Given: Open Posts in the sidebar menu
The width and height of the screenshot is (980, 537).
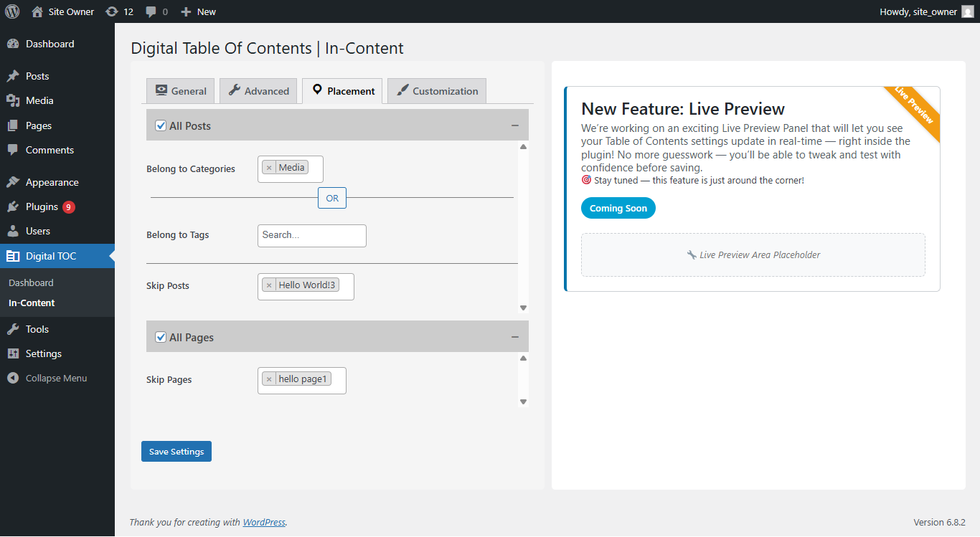Looking at the screenshot, I should 37,76.
